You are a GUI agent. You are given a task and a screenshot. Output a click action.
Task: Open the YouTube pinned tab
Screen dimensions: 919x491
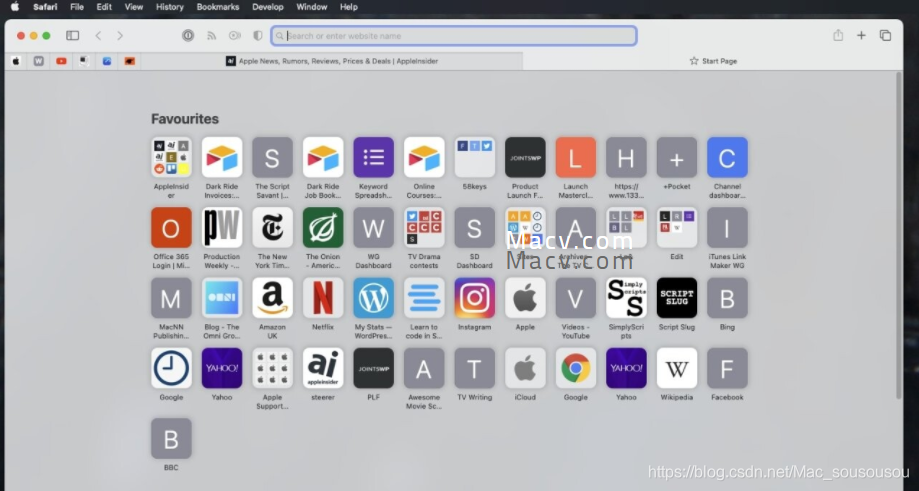(62, 61)
